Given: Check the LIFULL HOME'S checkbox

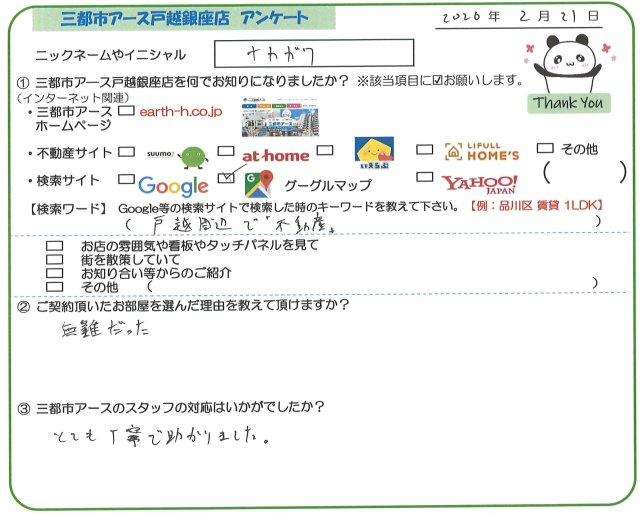Looking at the screenshot, I should coord(424,149).
